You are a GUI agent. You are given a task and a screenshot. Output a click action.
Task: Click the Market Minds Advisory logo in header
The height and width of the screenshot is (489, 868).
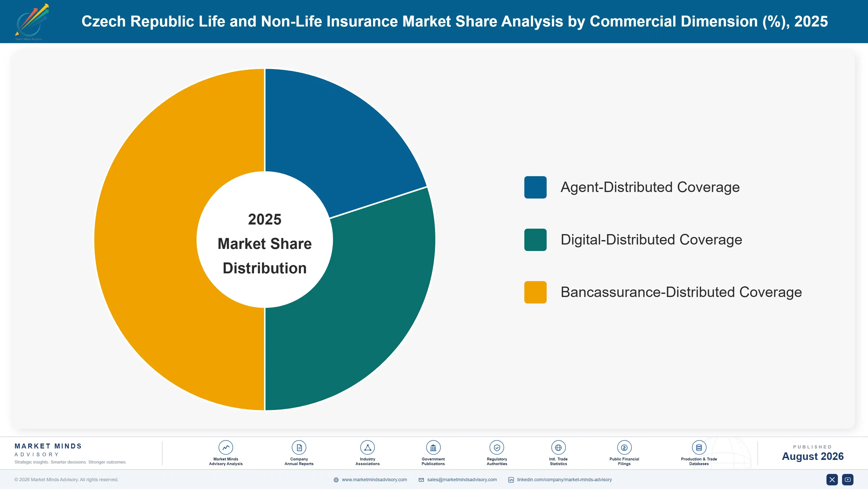tap(32, 22)
